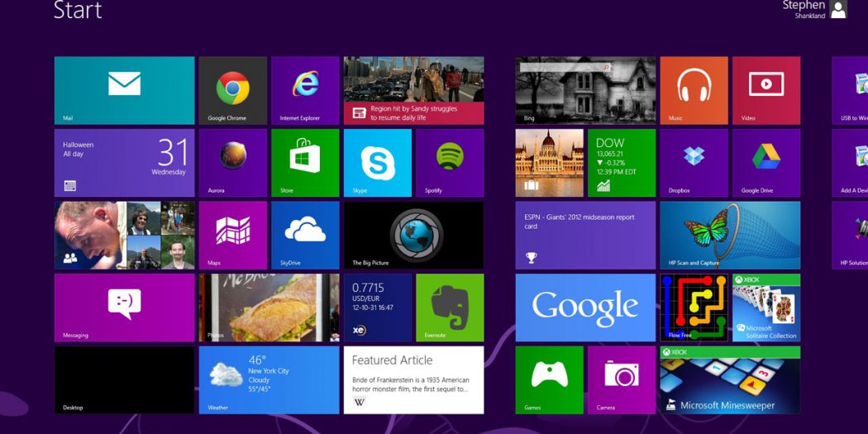Open the XE currency USD/EUR tile
The height and width of the screenshot is (434, 868).
378,308
